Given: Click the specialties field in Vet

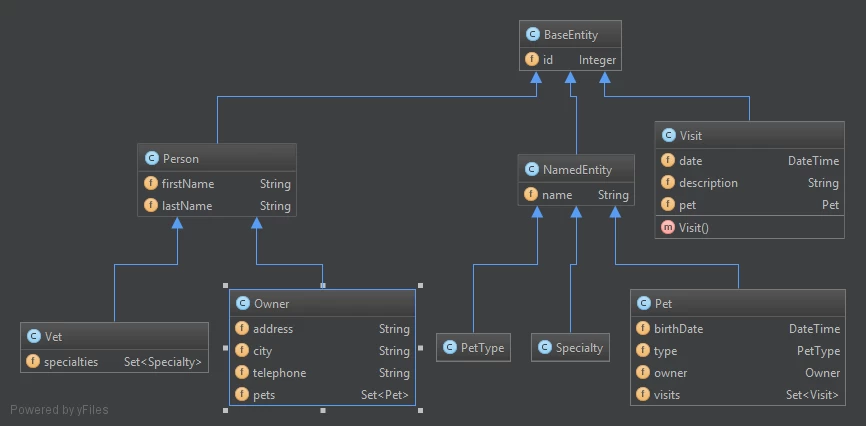Looking at the screenshot, I should 114,362.
